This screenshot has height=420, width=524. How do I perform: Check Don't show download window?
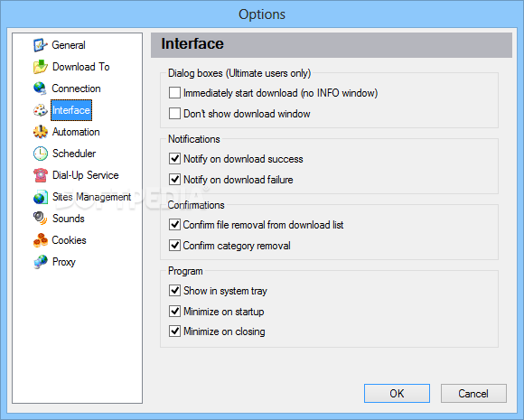point(174,114)
